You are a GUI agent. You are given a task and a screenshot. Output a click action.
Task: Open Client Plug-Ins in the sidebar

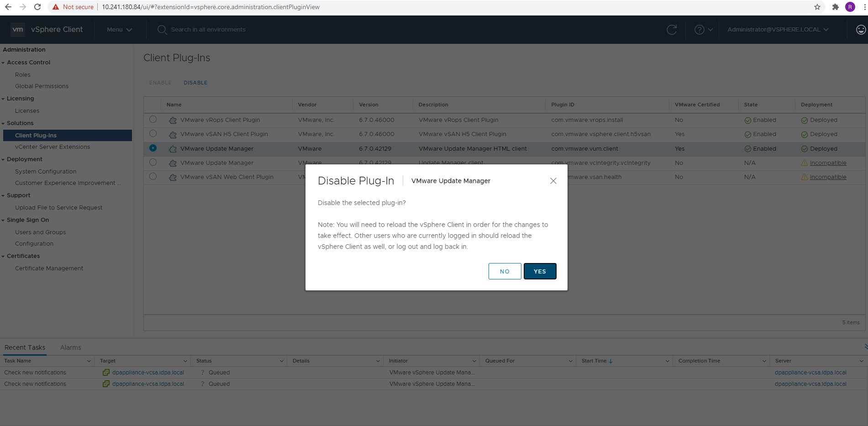pos(67,136)
